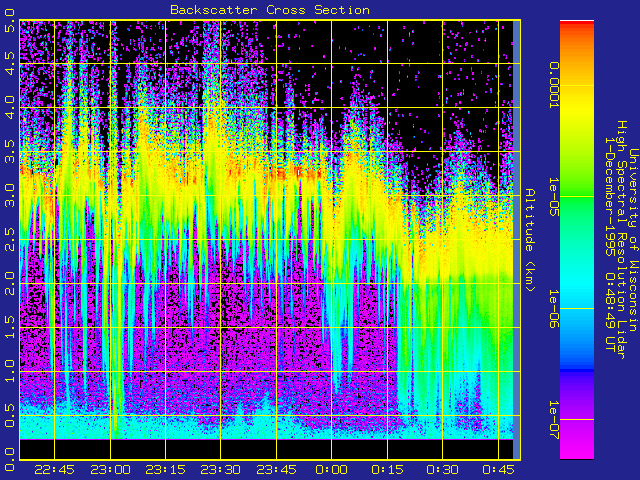Image resolution: width=640 pixels, height=480 pixels.
Task: Click the 0.0 altitude axis label
Action: pyautogui.click(x=9, y=459)
